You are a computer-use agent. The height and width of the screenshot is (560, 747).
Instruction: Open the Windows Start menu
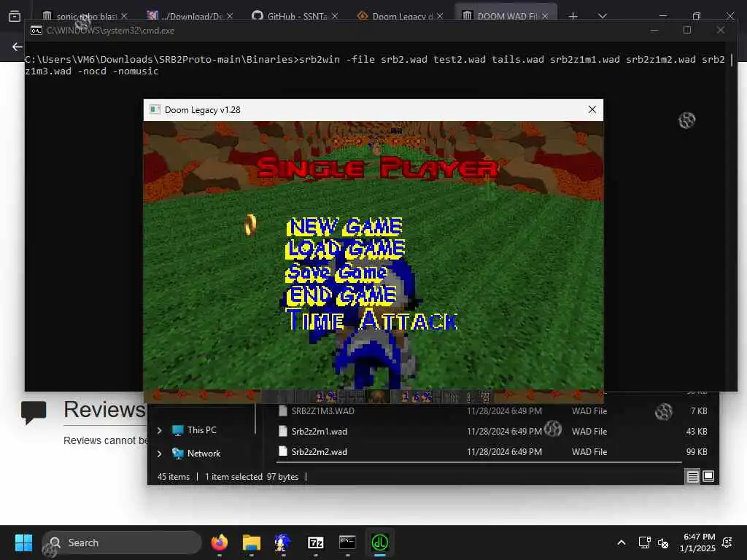click(23, 542)
